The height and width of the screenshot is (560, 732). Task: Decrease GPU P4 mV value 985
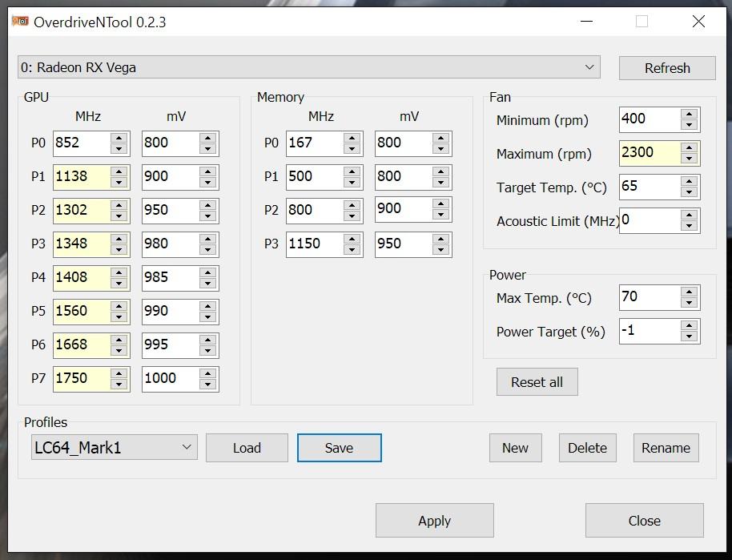click(x=207, y=284)
